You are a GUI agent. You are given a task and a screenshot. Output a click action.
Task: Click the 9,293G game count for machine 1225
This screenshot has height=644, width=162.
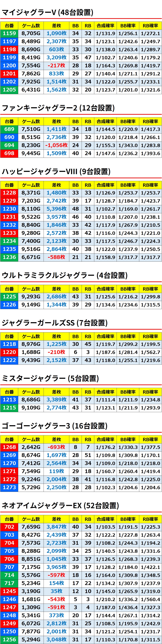point(31,297)
